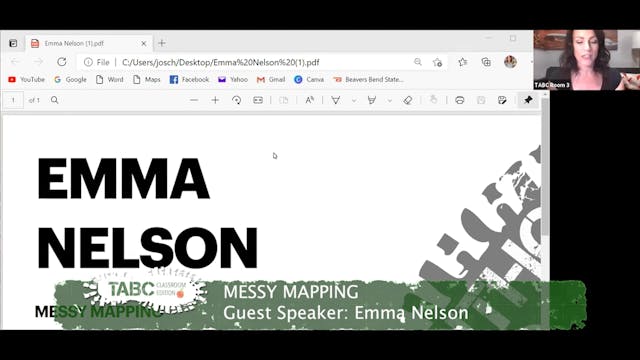Open the Maps bookmark
Screen dimensions: 640x360
[x=147, y=80]
